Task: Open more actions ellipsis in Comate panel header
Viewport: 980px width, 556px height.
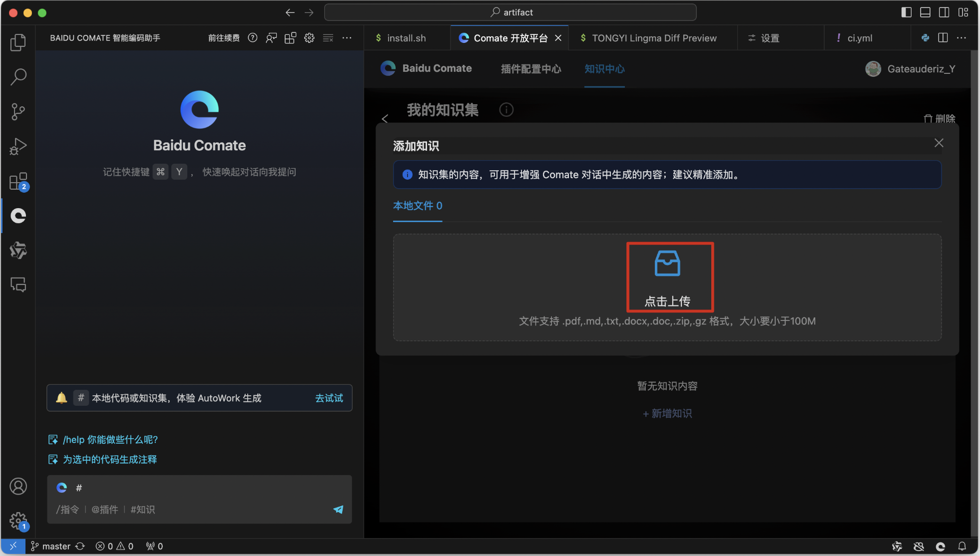Action: (x=347, y=38)
